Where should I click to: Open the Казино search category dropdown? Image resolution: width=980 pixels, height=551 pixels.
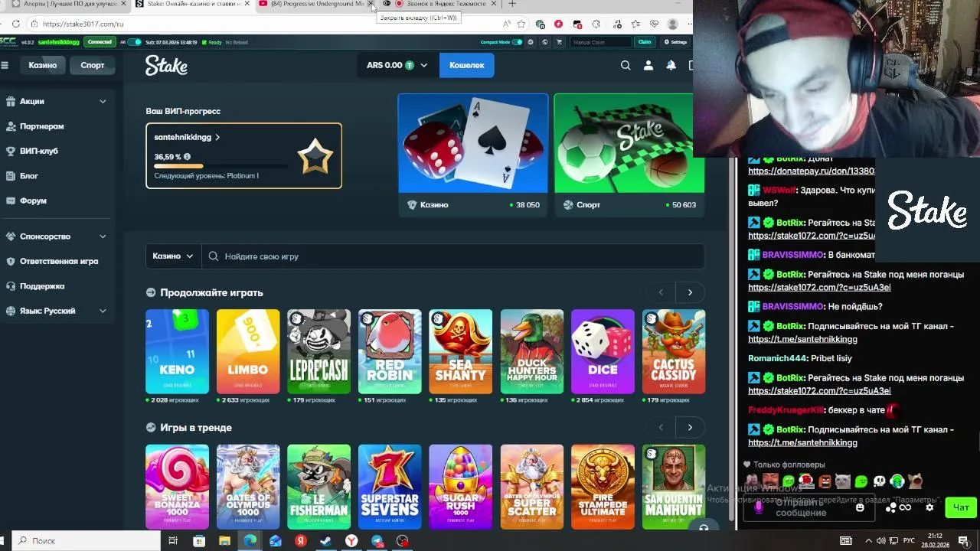pyautogui.click(x=173, y=256)
